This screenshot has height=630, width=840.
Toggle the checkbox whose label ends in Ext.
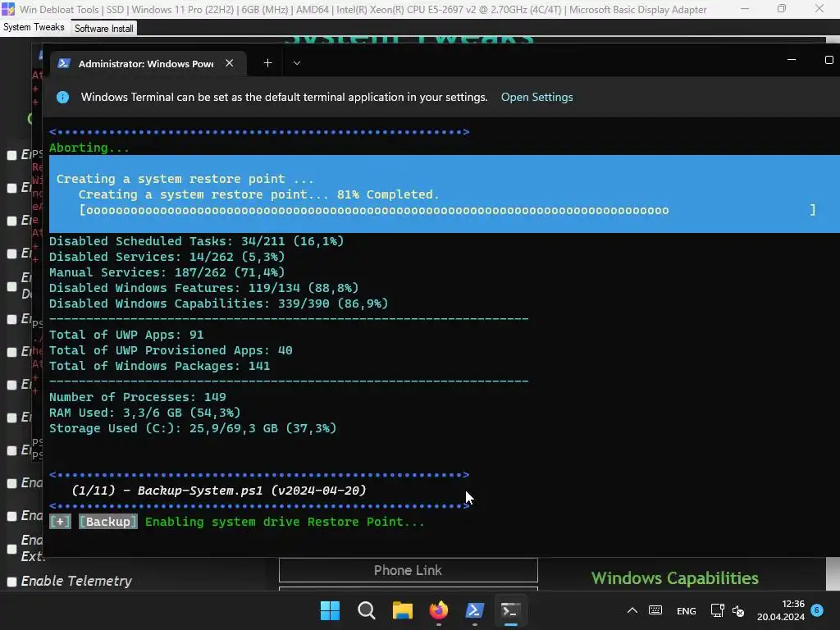11,549
